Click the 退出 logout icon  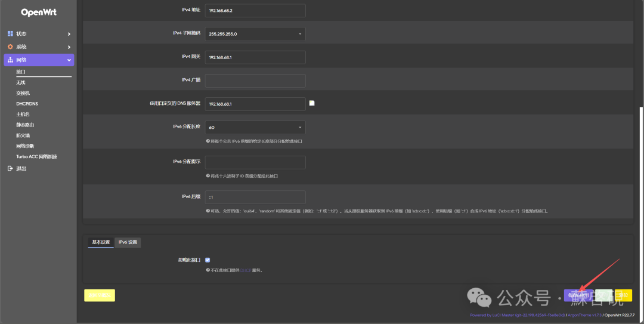coord(10,169)
